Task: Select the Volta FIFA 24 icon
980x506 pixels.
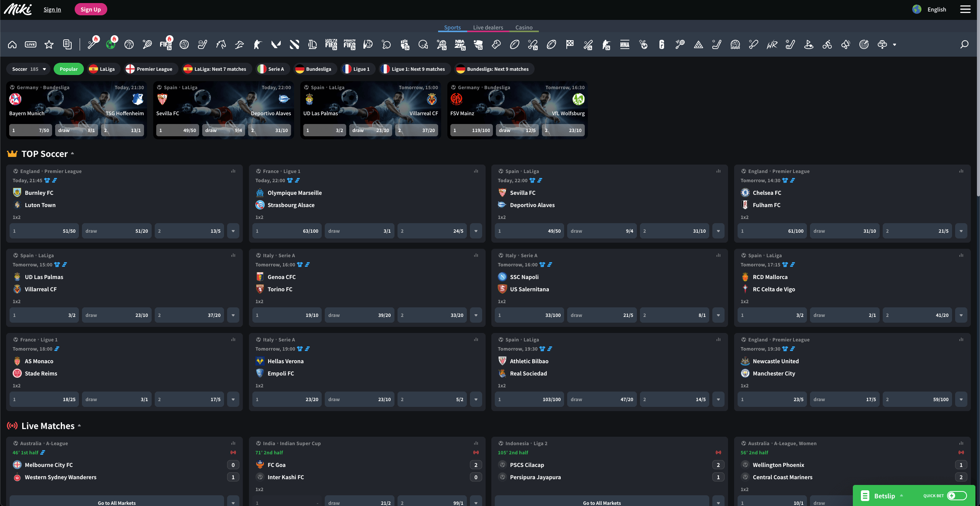Action: (x=331, y=45)
